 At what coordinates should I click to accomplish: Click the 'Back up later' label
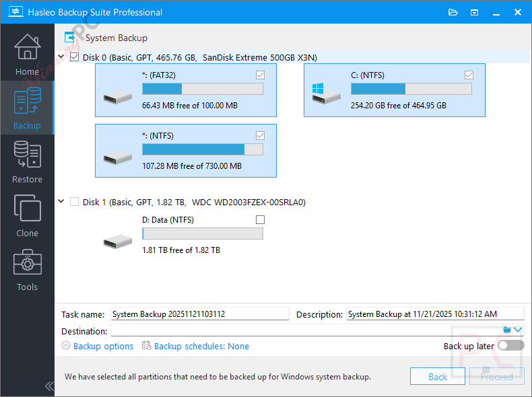point(469,346)
